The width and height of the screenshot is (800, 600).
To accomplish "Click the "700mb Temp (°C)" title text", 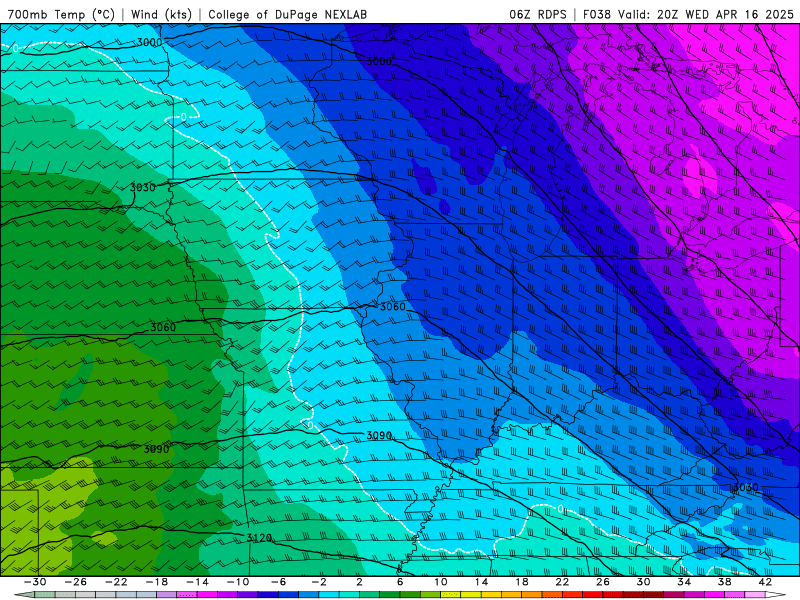I will pyautogui.click(x=61, y=14).
